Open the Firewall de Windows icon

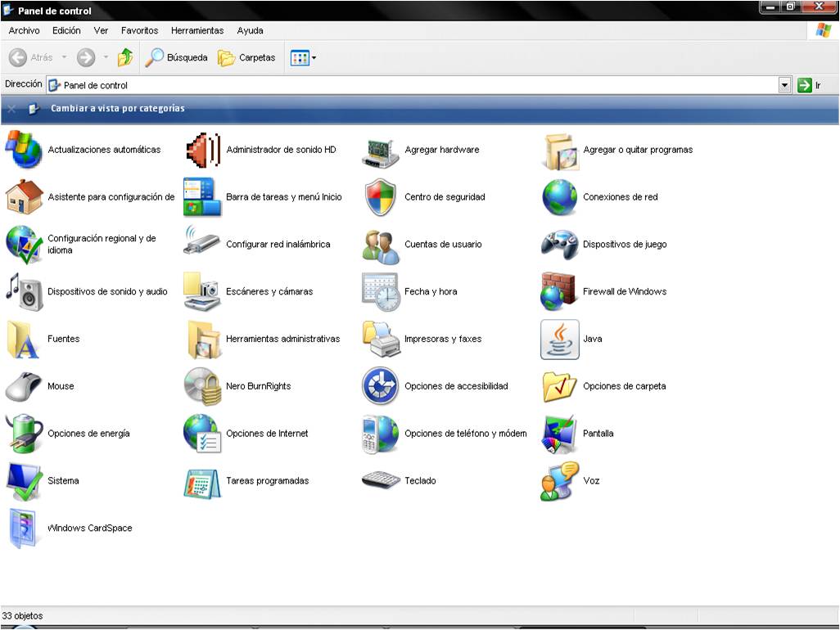(559, 292)
